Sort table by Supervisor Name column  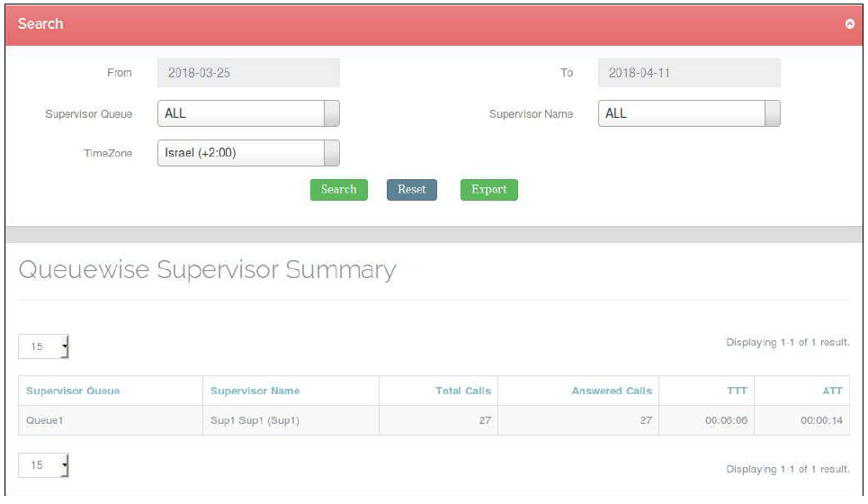pos(255,391)
